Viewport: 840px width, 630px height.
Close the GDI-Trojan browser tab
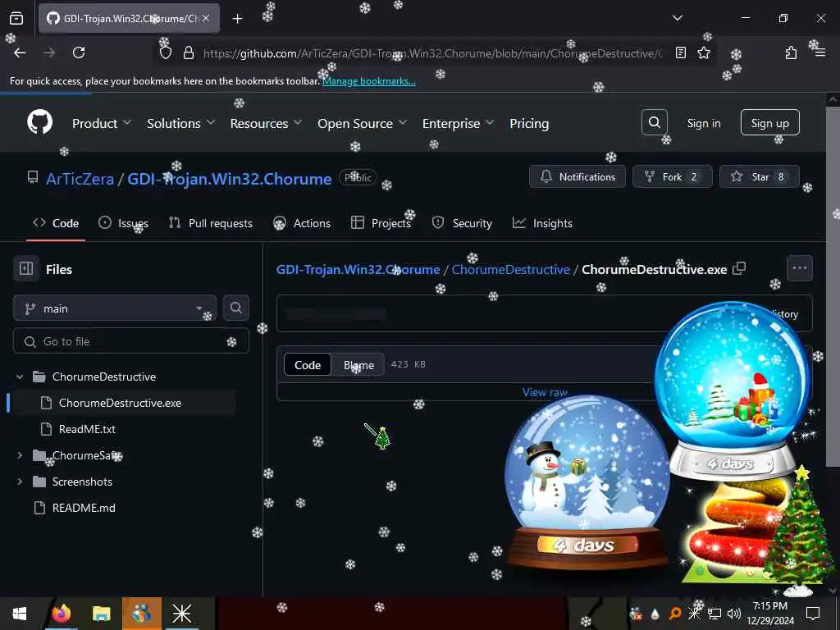206,18
